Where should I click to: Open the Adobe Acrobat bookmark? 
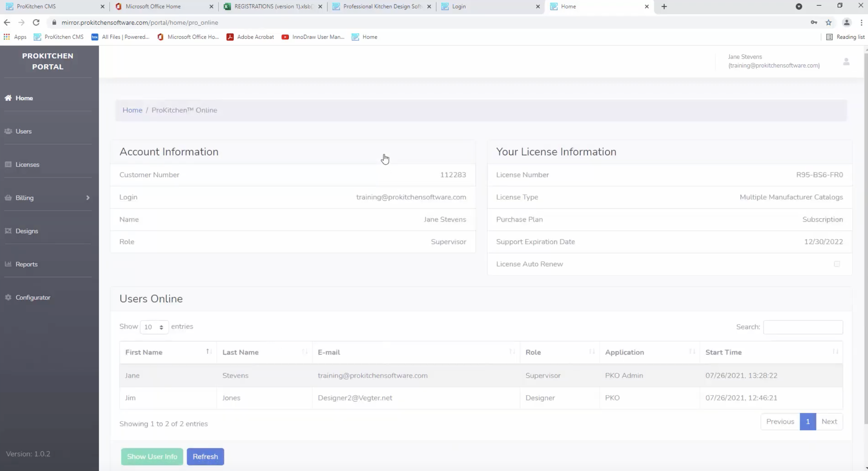click(x=251, y=37)
